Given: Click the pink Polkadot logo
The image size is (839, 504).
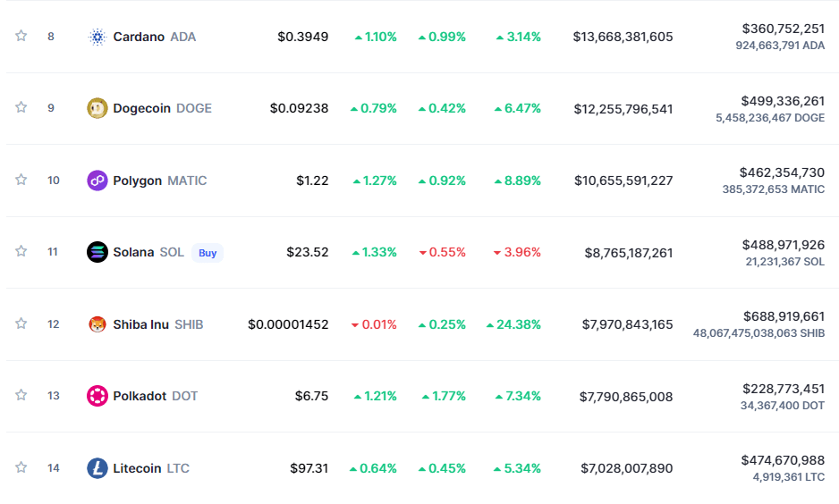Looking at the screenshot, I should click(x=97, y=396).
